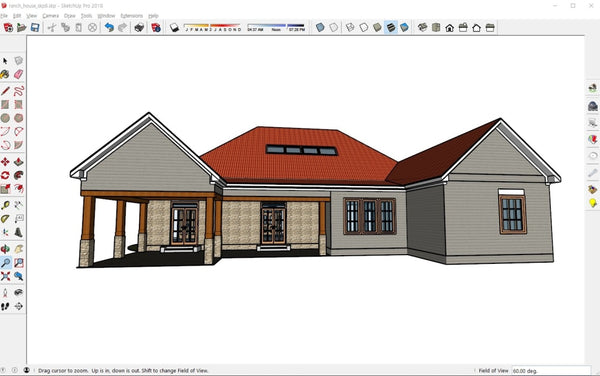Screen dimensions: 600x376
Task: Pick the 2 Point Arc tool
Action: click(x=18, y=132)
